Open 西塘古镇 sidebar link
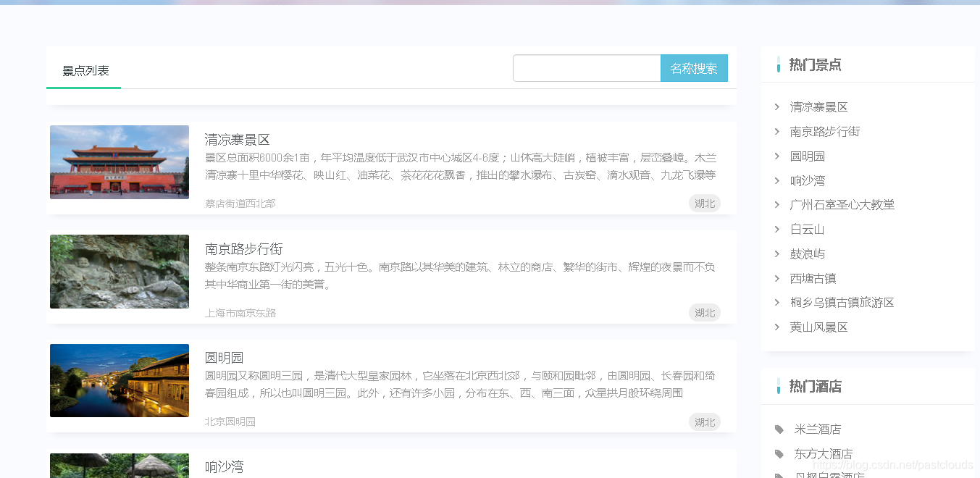Image resolution: width=980 pixels, height=478 pixels. pyautogui.click(x=813, y=278)
